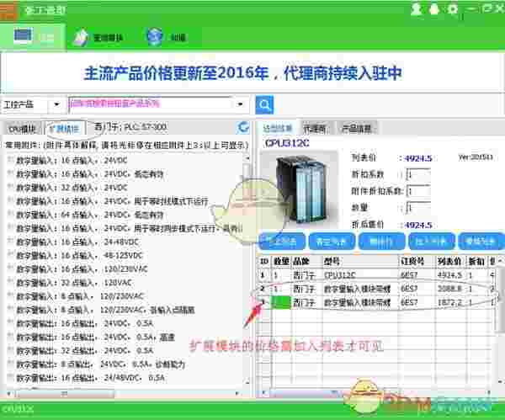The image size is (505, 420).
Task: Switch to the 扩展模块 tab
Action: point(65,129)
